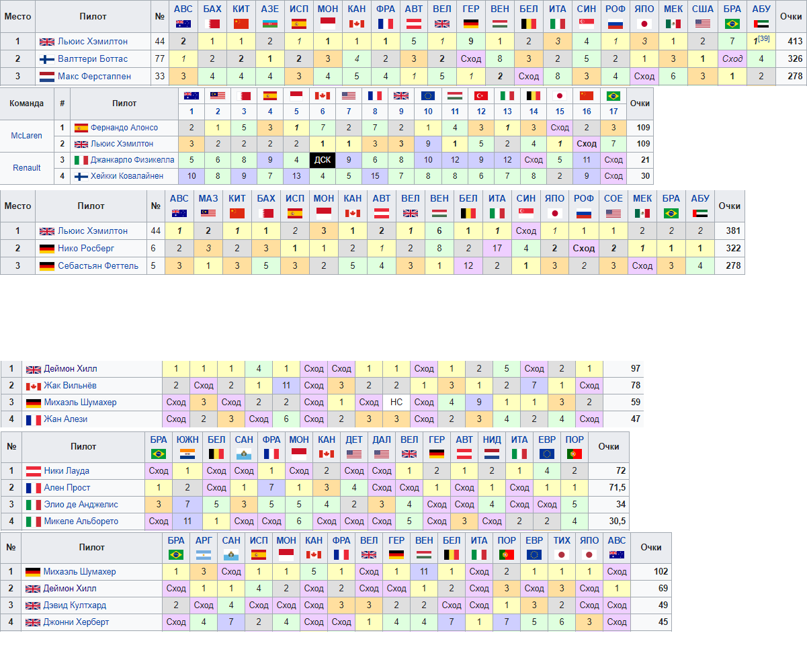Image resolution: width=807 pixels, height=672 pixels.
Task: Click the Austrian flag beside Ники Лауда
Action: (x=34, y=471)
